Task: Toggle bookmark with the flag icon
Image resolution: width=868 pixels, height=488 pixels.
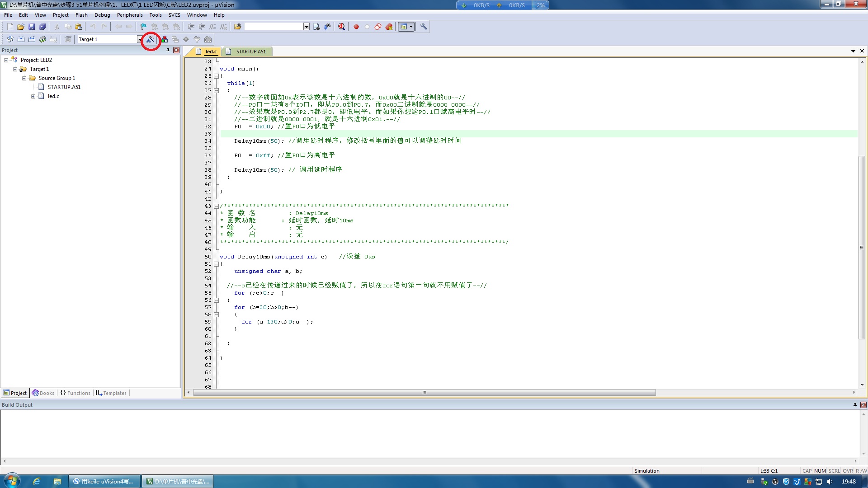Action: coord(143,27)
